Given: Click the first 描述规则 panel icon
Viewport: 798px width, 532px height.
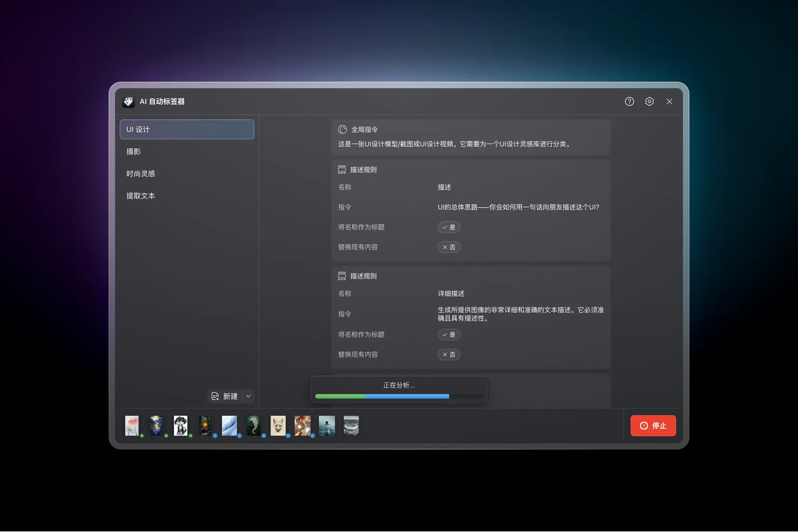Looking at the screenshot, I should tap(342, 169).
